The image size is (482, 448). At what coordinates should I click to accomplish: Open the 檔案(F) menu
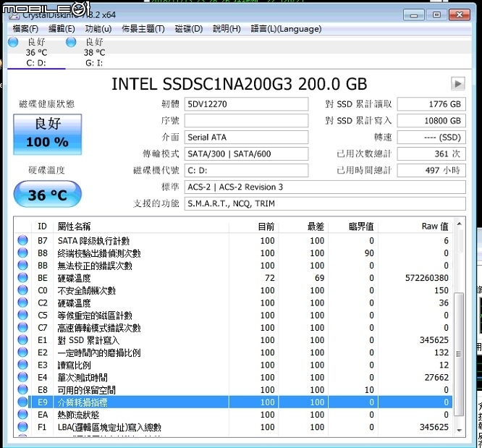25,29
